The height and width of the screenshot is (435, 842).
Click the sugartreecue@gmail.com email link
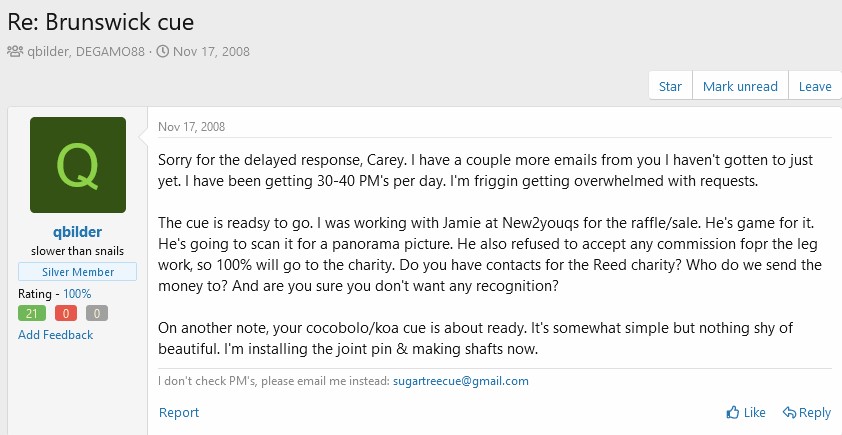point(461,381)
